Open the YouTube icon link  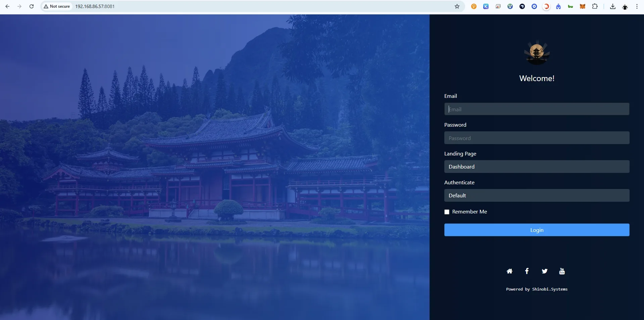click(x=562, y=271)
